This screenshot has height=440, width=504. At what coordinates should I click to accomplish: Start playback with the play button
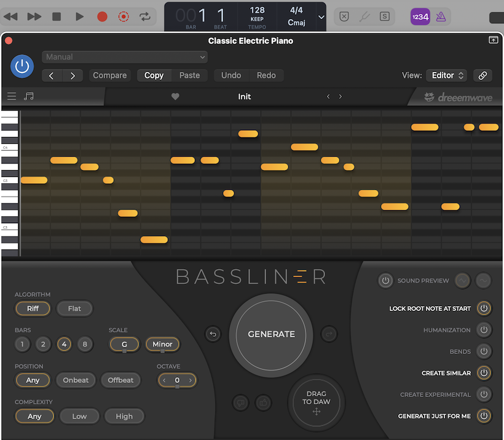point(79,17)
